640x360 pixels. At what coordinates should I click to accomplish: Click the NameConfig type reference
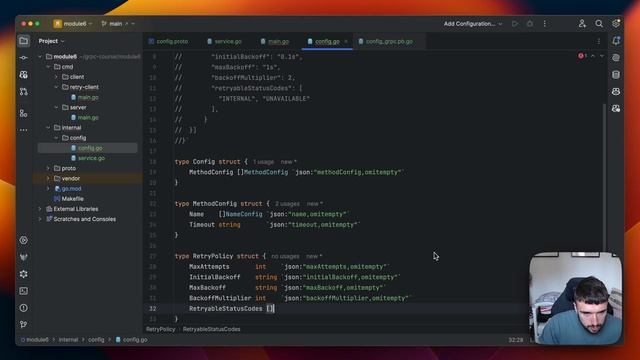tap(244, 214)
